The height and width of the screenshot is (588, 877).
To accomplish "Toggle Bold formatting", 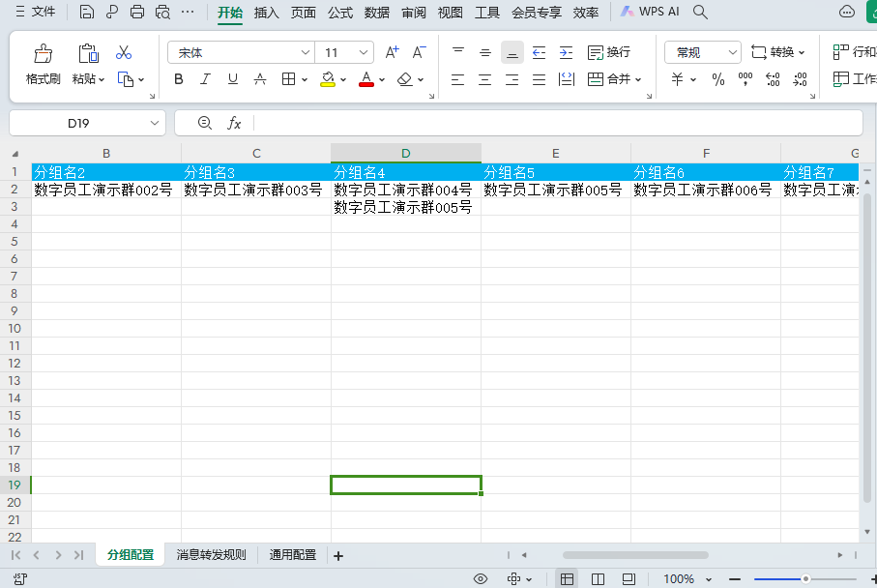I will click(179, 79).
